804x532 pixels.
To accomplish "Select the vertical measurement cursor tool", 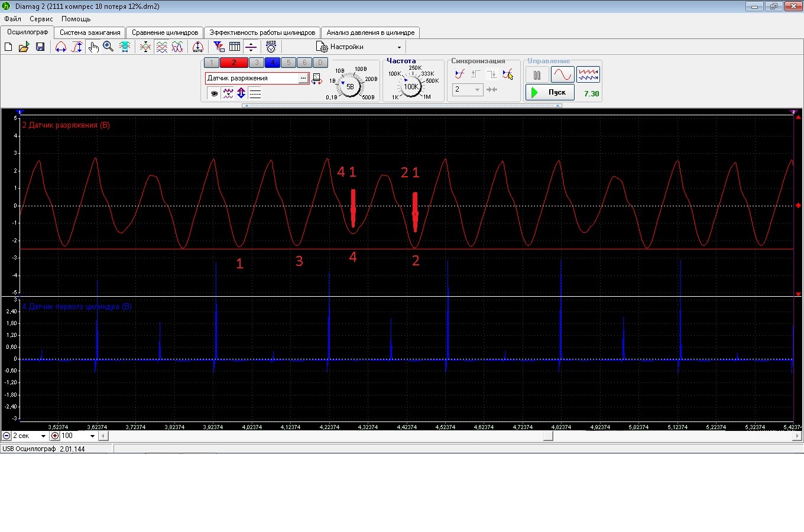I will (x=77, y=47).
